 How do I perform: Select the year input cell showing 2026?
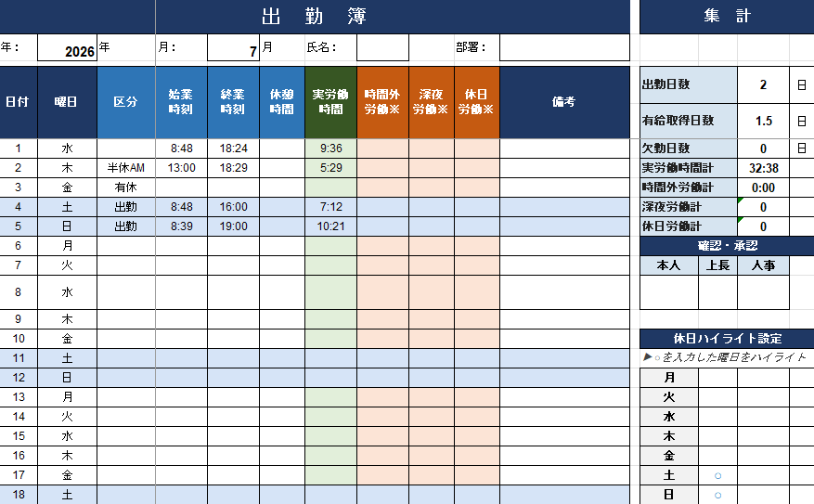(68, 47)
